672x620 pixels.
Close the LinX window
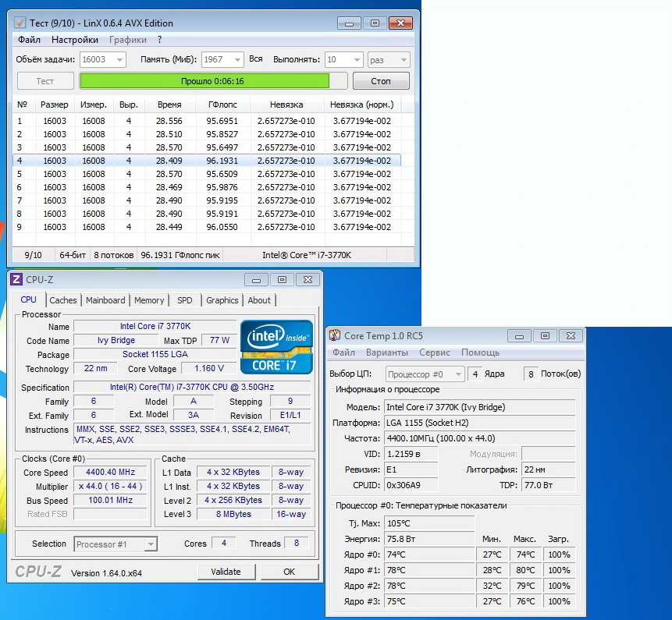click(x=400, y=23)
